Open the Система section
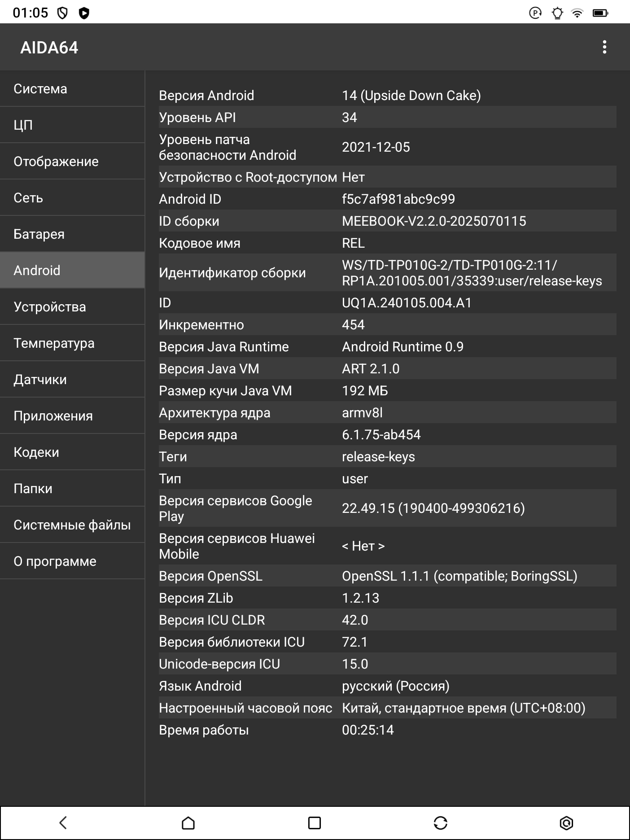The image size is (630, 840). [x=72, y=89]
